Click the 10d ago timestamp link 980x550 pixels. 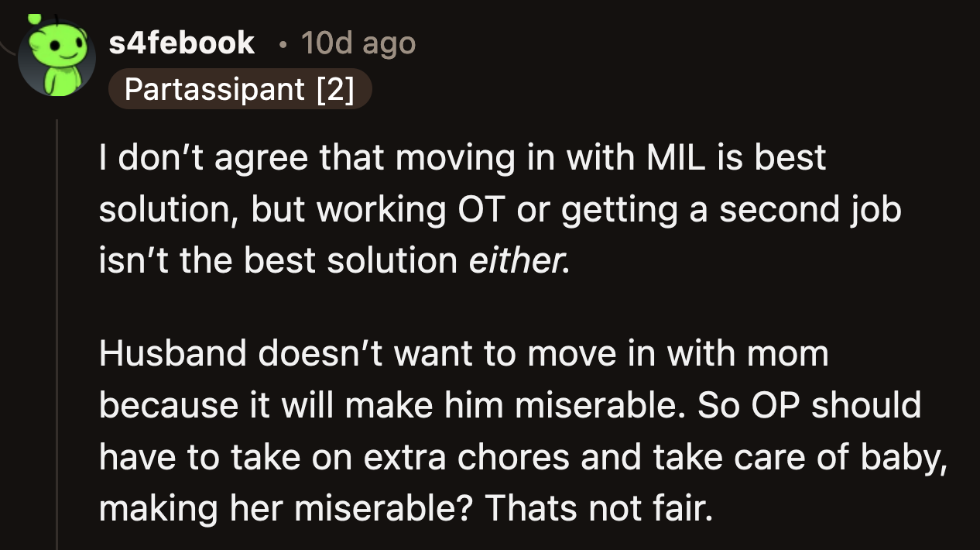pos(357,44)
